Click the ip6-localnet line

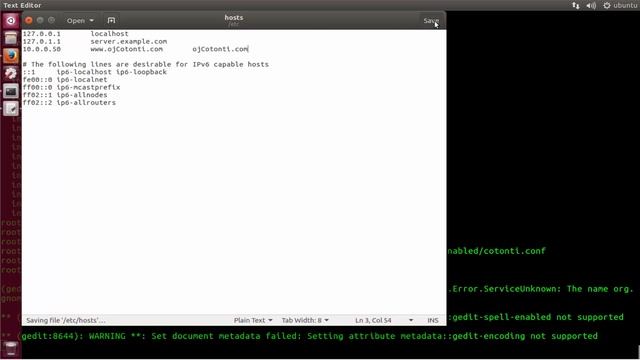(x=65, y=80)
